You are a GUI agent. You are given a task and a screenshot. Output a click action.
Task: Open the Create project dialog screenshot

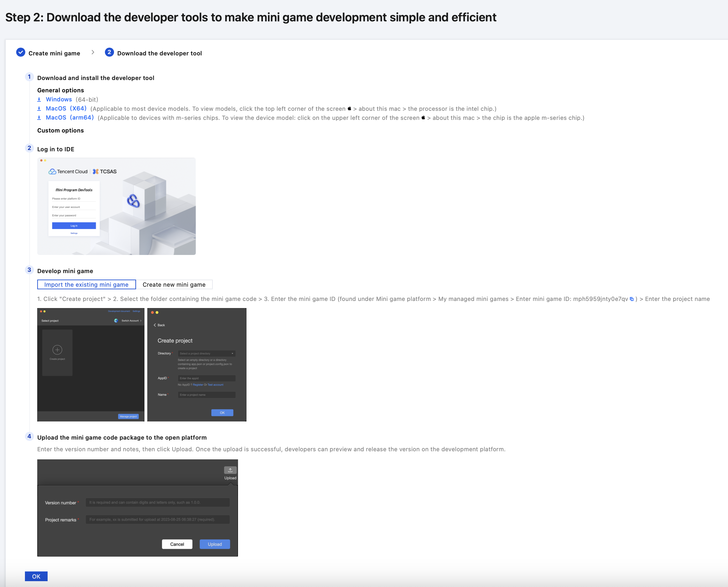coord(197,364)
